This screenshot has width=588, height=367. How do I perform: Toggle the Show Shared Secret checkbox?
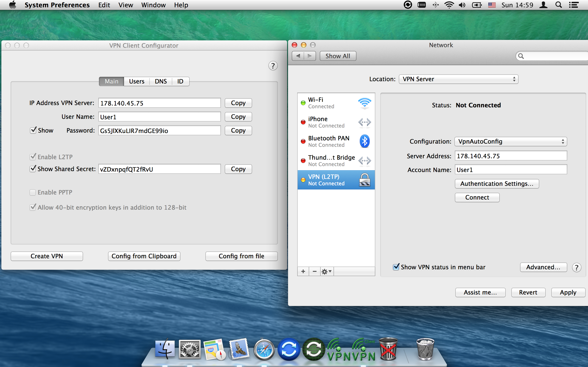33,169
